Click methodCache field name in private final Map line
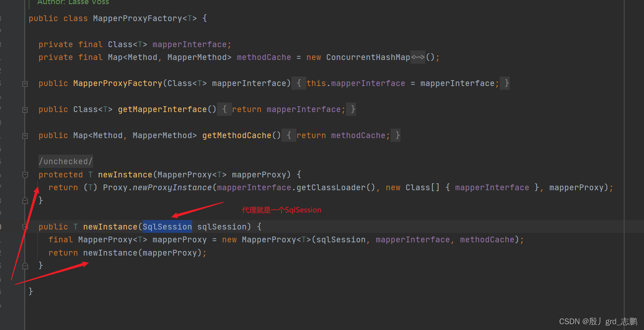The height and width of the screenshot is (330, 644). coord(264,57)
